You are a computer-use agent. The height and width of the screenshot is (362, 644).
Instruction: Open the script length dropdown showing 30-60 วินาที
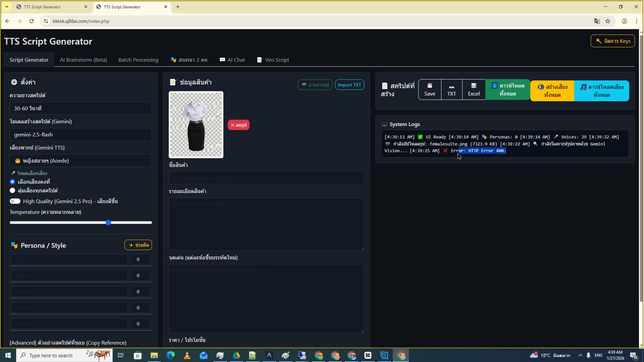[80, 108]
